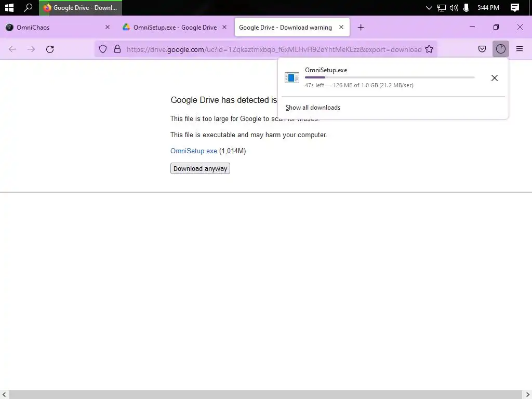This screenshot has width=532, height=399.
Task: Open the Windows Start menu
Action: (9, 7)
